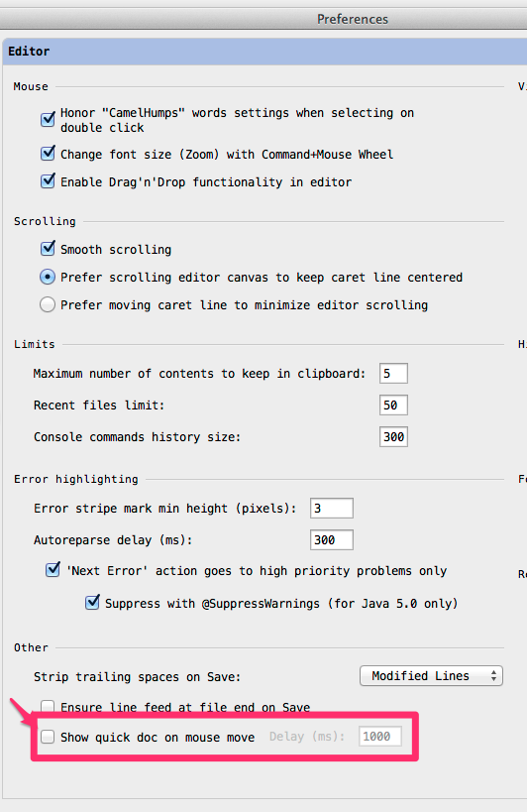Image resolution: width=527 pixels, height=812 pixels.
Task: Uncheck 'Next Error' high priority problems option
Action: pos(53,570)
